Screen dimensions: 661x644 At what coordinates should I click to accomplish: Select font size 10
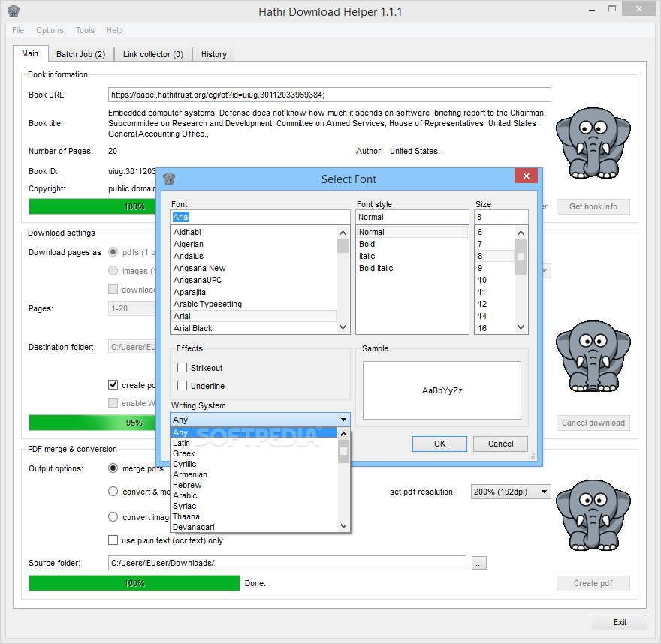pos(495,280)
